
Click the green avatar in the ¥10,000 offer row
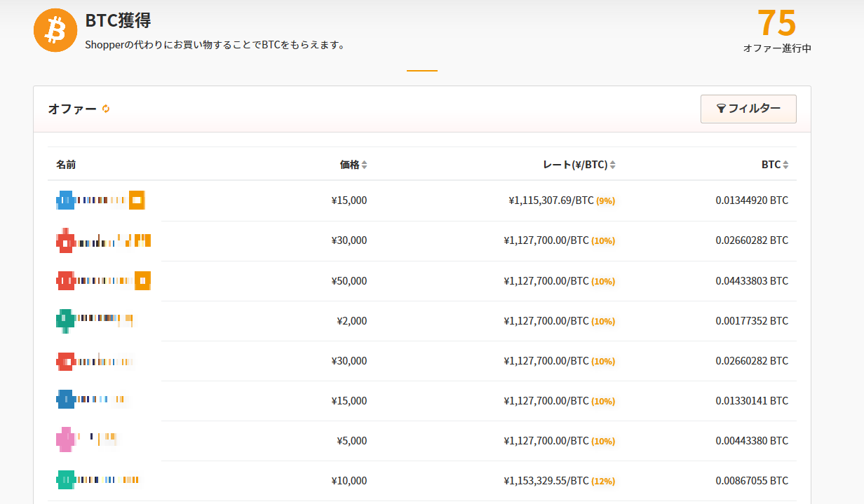click(x=65, y=479)
